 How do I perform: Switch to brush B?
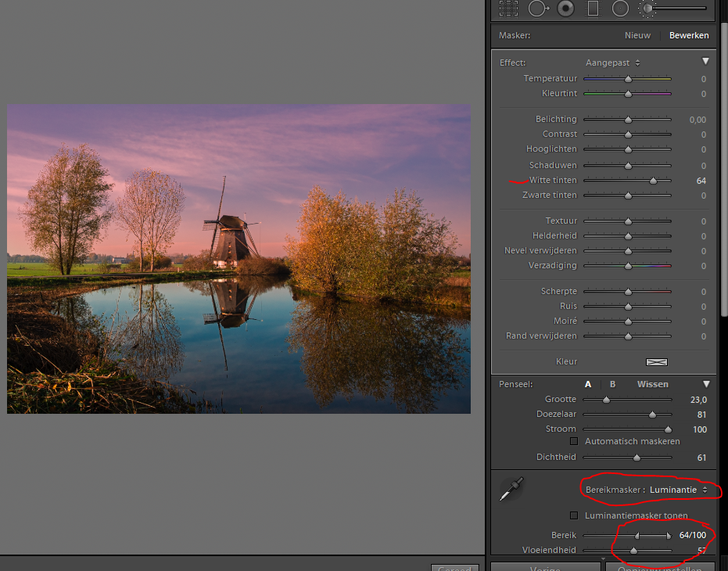point(612,384)
